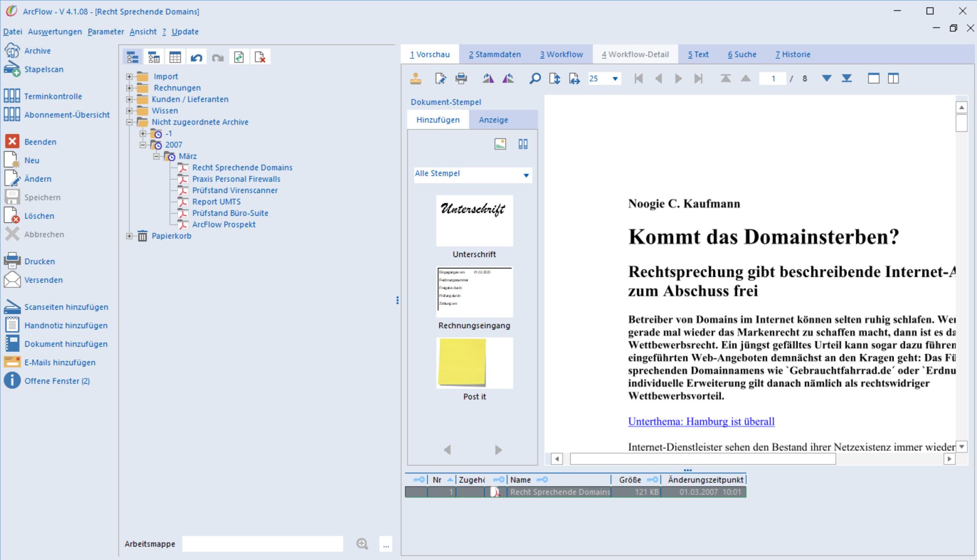Go to the last page (blue arrow)
Viewport: 977px width, 560px height.
847,79
